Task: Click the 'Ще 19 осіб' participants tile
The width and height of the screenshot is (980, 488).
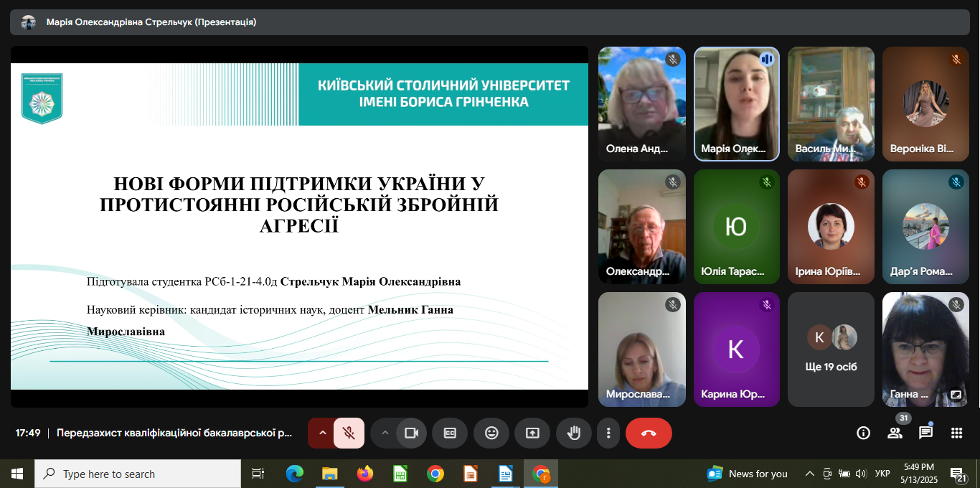Action: (831, 349)
